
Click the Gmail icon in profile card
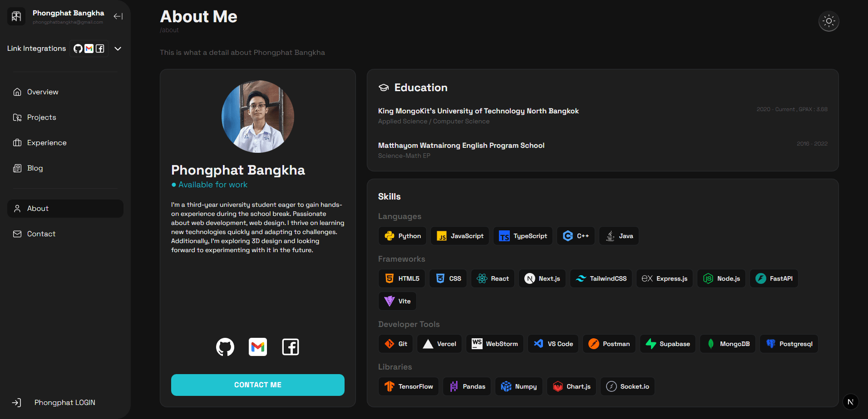click(258, 347)
